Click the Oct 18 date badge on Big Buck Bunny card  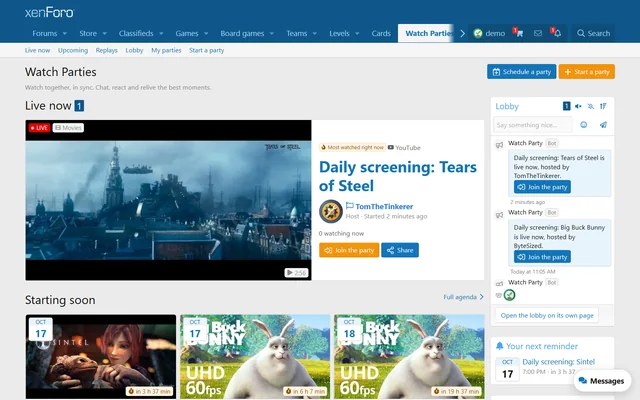click(x=349, y=329)
